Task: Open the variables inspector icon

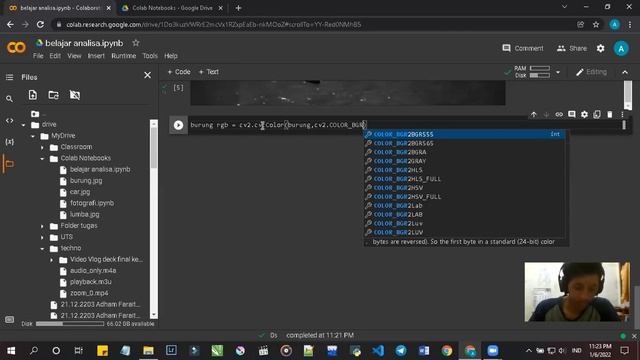Action: coord(9,142)
